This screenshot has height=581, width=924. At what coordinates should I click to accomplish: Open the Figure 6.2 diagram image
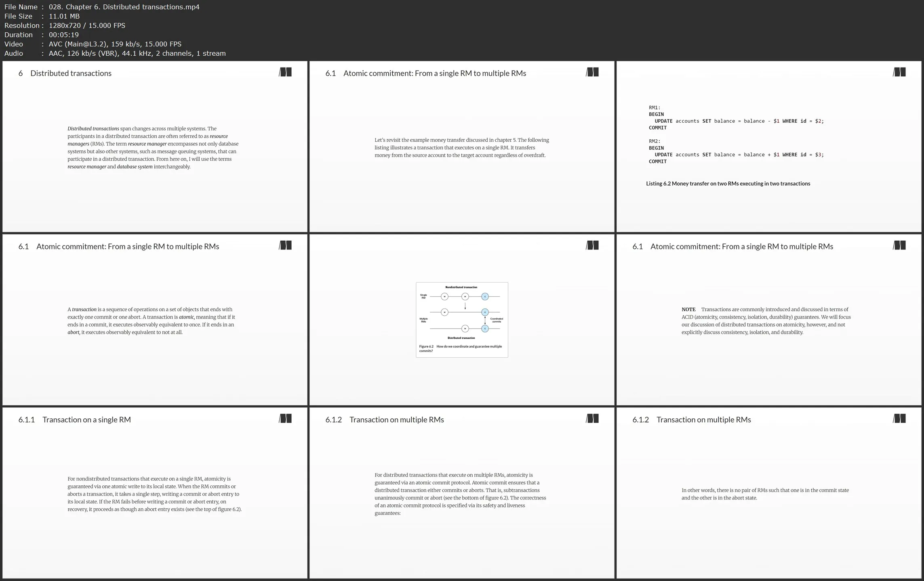[x=462, y=319]
